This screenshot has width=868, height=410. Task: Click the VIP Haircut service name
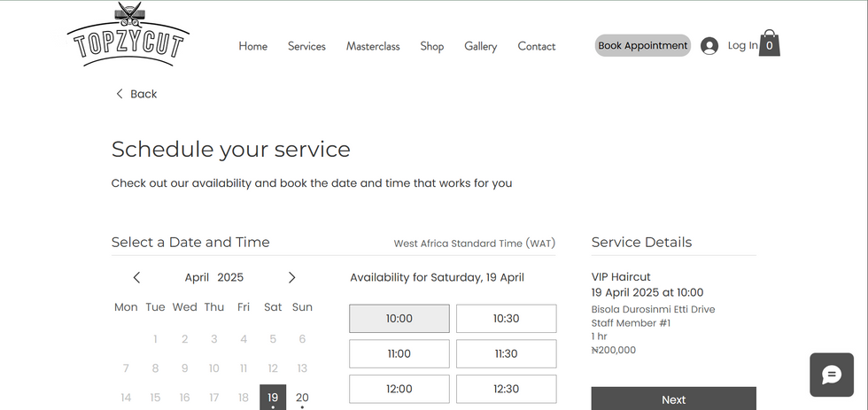click(x=621, y=277)
